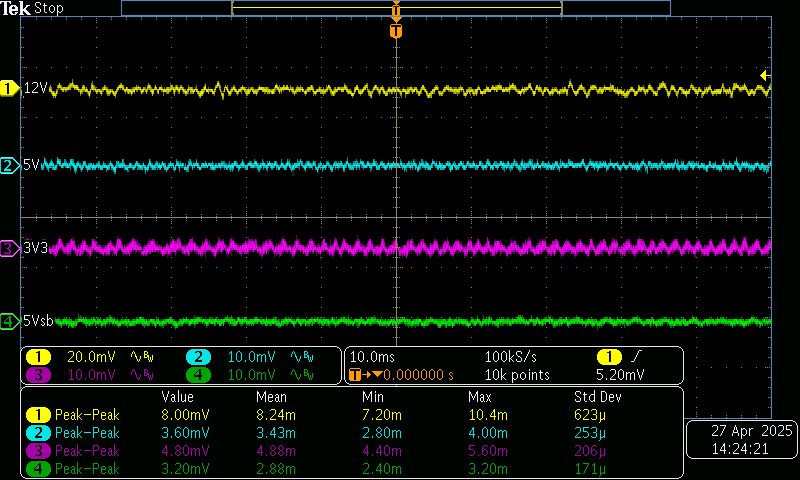This screenshot has width=800, height=480.
Task: Click the Mean column header
Action: 271,397
